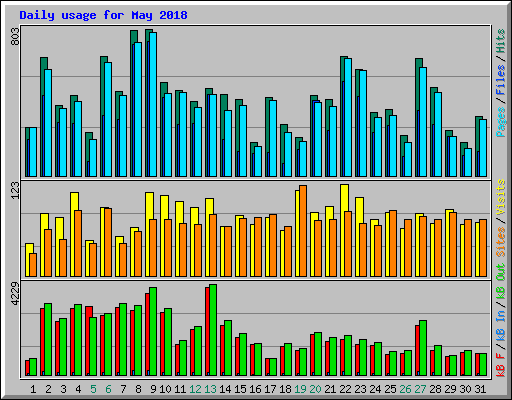Click day 25 on the x-axis
Image resolution: width=512 pixels, height=400 pixels.
click(390, 389)
